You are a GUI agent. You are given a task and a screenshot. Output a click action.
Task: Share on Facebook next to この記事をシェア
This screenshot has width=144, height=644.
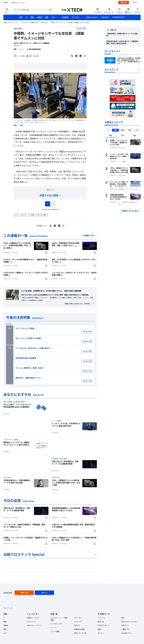[x=55, y=226]
